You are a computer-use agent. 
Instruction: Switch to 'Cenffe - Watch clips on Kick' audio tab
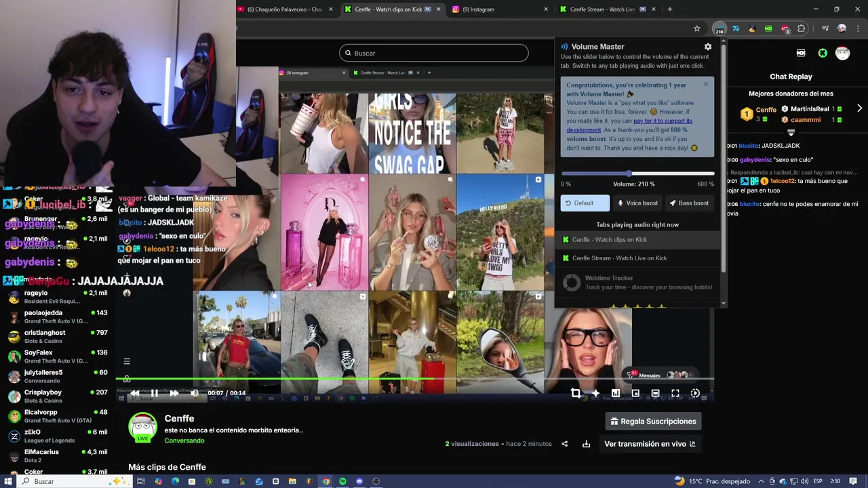pos(637,239)
